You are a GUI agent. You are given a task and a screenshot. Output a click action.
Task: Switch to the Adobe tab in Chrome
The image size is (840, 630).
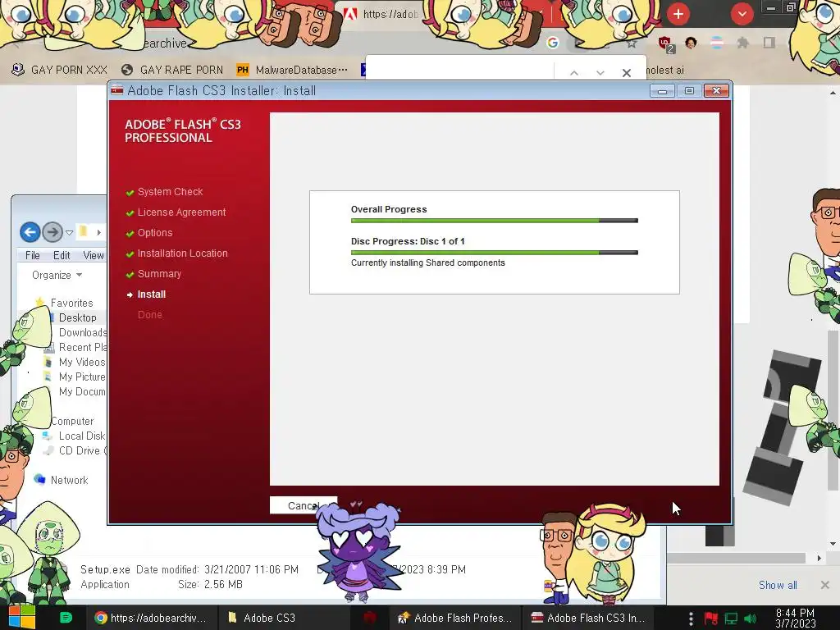(383, 14)
